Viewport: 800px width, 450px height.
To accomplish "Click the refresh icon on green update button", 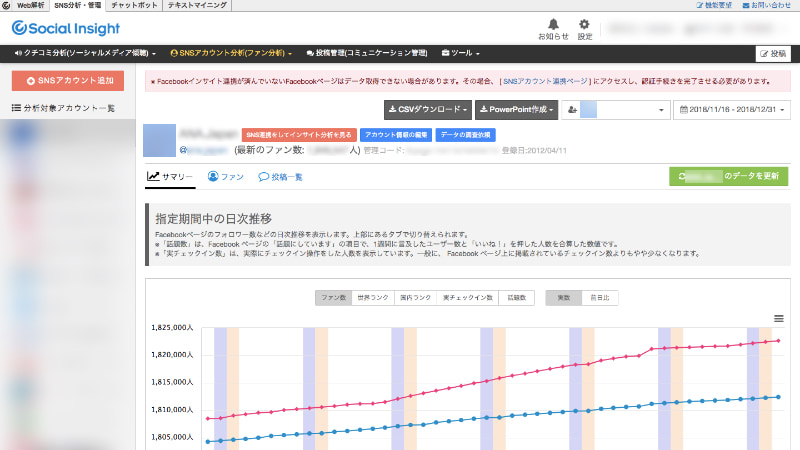I will [x=682, y=177].
